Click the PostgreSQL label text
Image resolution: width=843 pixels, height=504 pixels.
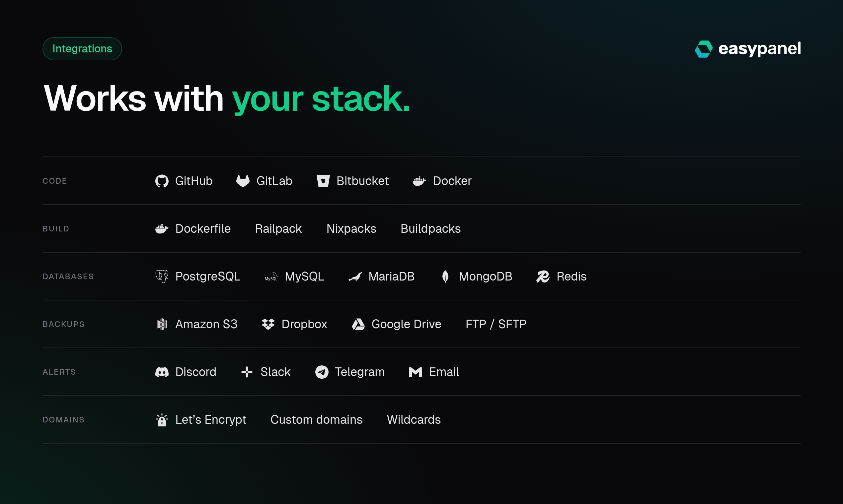tap(208, 277)
